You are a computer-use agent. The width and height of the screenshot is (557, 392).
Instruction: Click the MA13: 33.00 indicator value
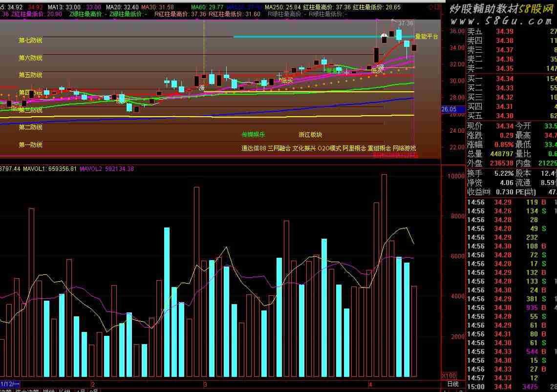click(x=64, y=7)
